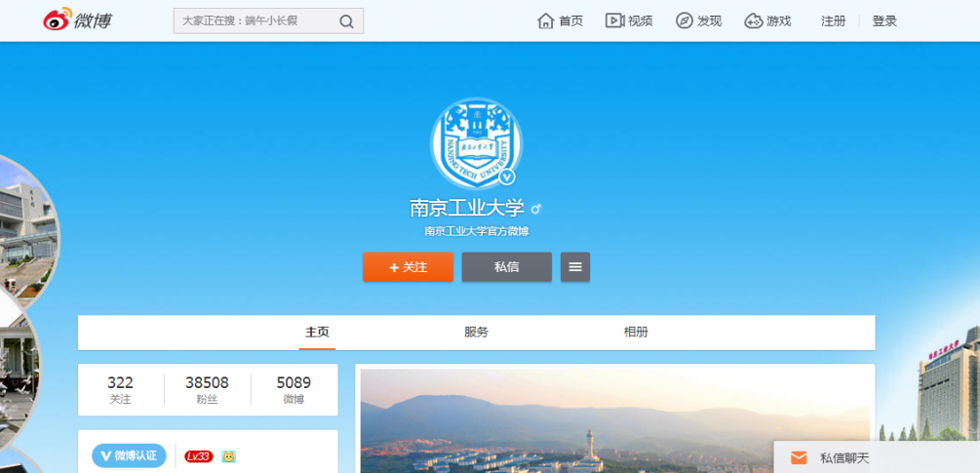This screenshot has width=980, height=473.
Task: Open the campus panorama photo
Action: pyautogui.click(x=615, y=420)
